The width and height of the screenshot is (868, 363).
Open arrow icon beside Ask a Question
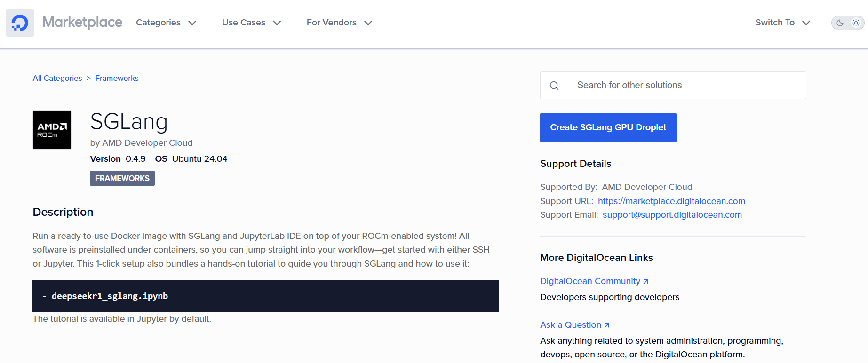point(607,325)
